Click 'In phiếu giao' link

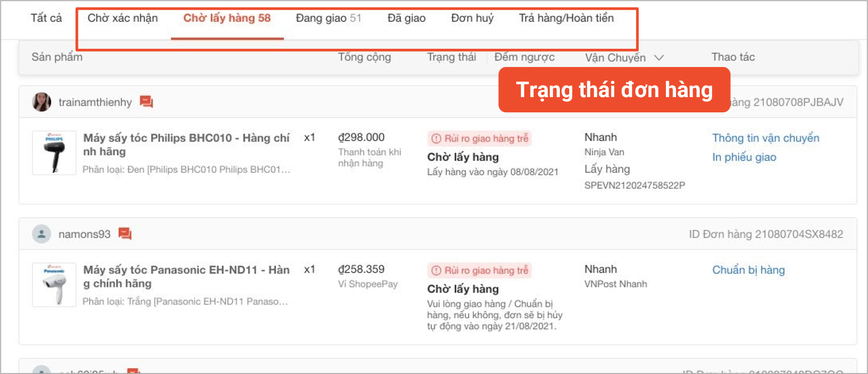pos(744,157)
